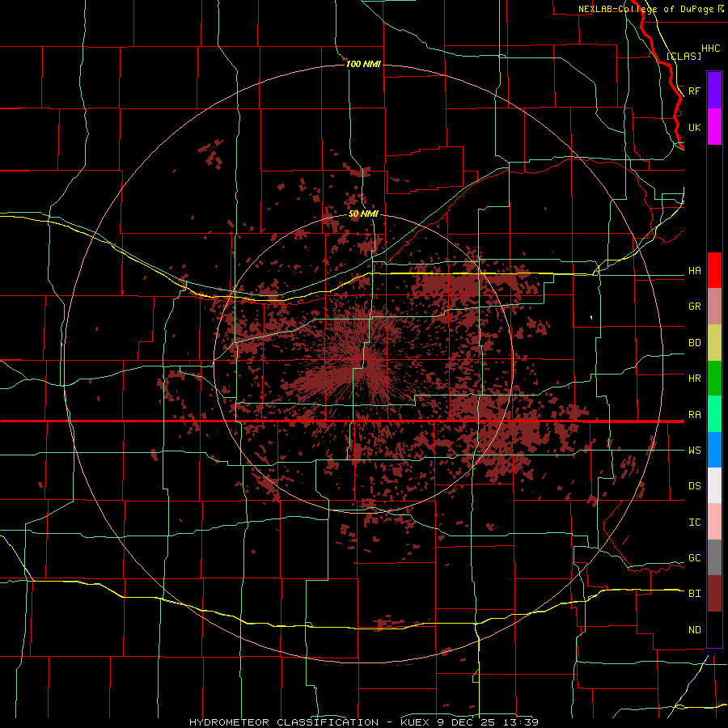This screenshot has width=728, height=728.
Task: Click the IC legend label
Action: (x=695, y=523)
